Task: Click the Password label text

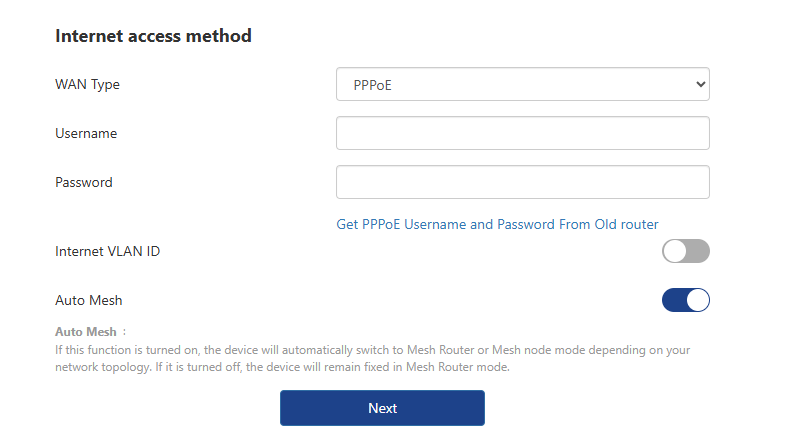Action: [x=84, y=183]
